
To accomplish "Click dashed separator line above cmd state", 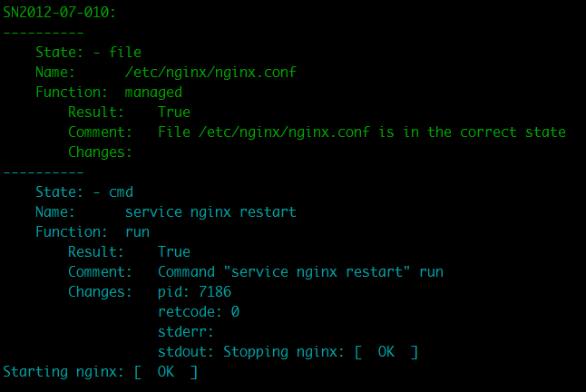I will pos(43,172).
